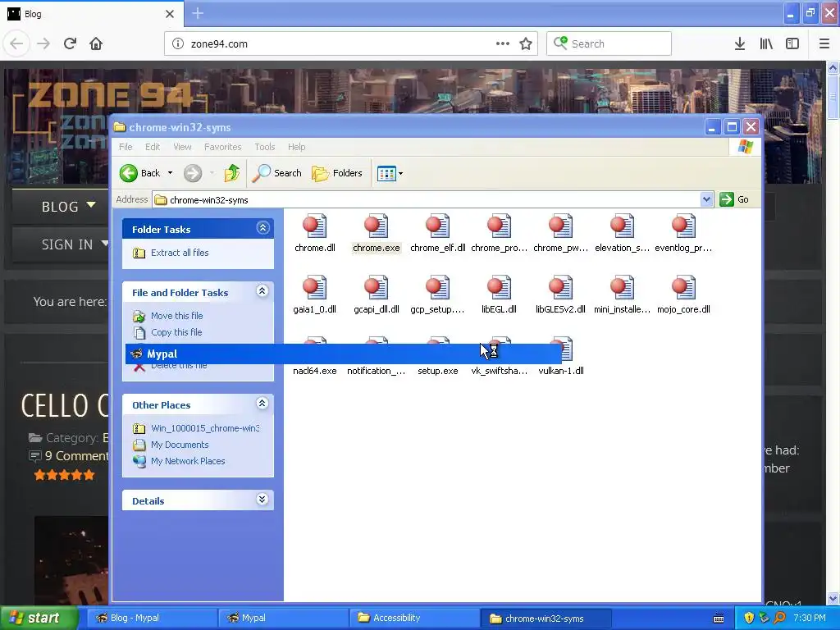This screenshot has height=630, width=840.
Task: Select the gcp_setup file icon
Action: pyautogui.click(x=438, y=288)
